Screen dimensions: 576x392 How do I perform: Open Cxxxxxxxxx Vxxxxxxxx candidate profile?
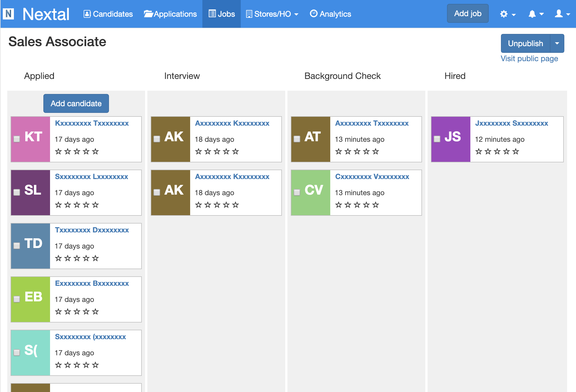coord(372,177)
